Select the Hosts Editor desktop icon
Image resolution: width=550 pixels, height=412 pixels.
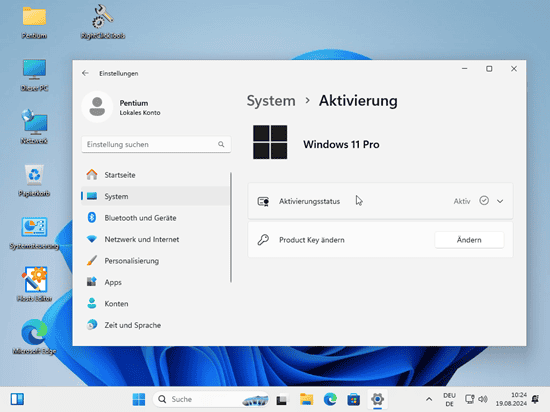click(x=34, y=284)
